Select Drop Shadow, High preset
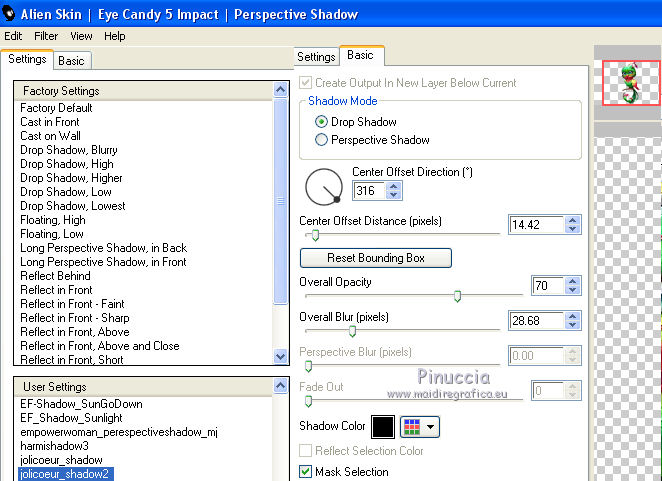Image resolution: width=662 pixels, height=481 pixels. (x=67, y=164)
